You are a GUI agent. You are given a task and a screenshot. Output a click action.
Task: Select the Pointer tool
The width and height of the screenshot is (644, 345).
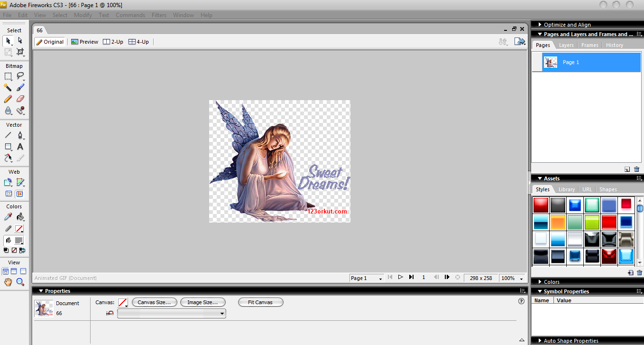8,40
